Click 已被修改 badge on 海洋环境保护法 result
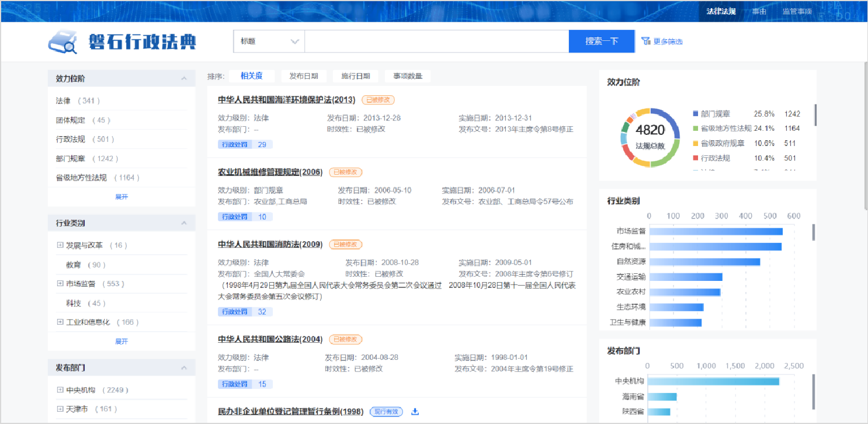868x424 pixels. (379, 100)
